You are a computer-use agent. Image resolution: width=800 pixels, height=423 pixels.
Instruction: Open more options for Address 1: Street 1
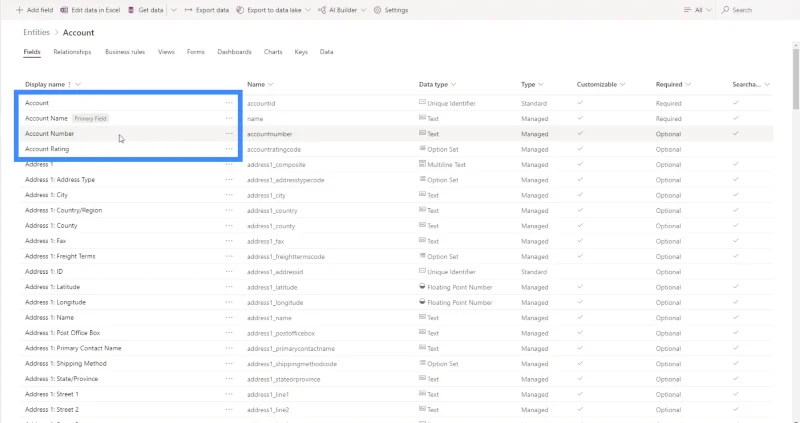[x=229, y=394]
